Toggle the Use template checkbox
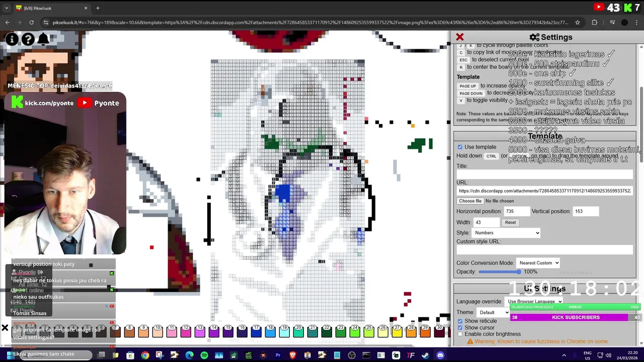Viewport: 644px width, 362px height. 460,147
